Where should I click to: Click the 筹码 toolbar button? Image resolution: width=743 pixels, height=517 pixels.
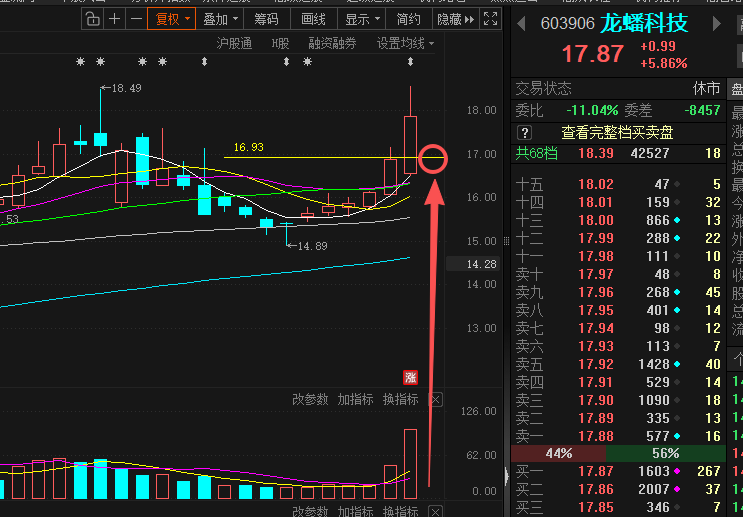click(266, 19)
